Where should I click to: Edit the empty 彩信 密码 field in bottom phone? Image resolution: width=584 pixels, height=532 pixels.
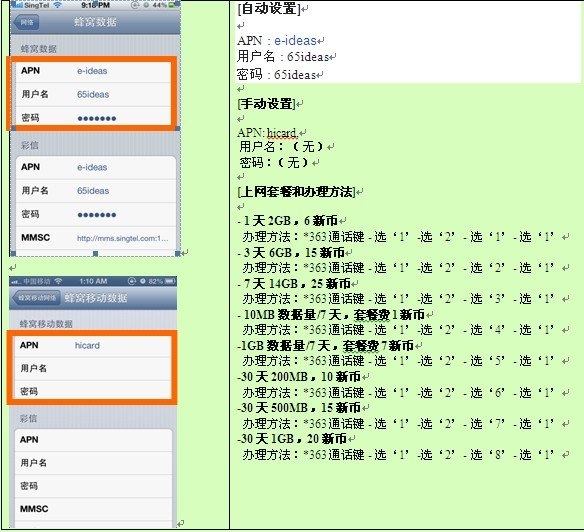93,486
